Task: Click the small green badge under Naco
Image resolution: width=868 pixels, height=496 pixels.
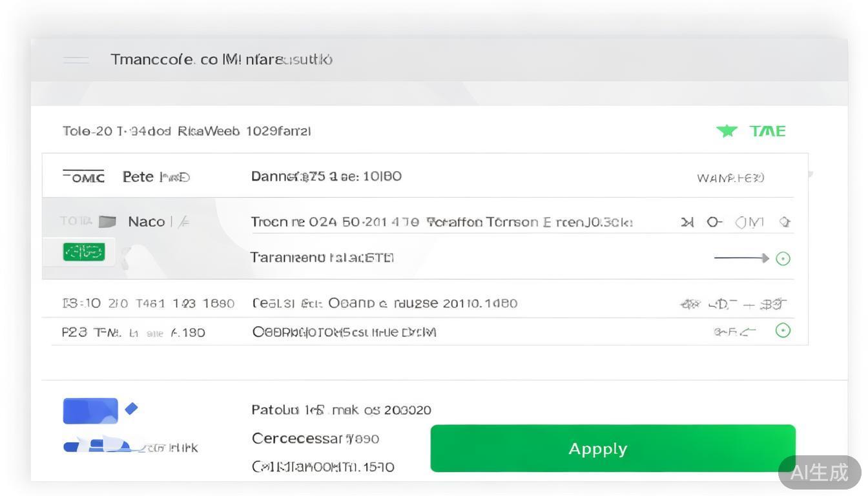Action: (x=84, y=251)
